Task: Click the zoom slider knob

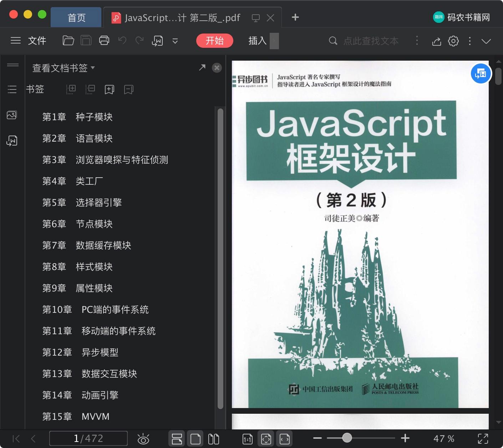Action: (347, 438)
